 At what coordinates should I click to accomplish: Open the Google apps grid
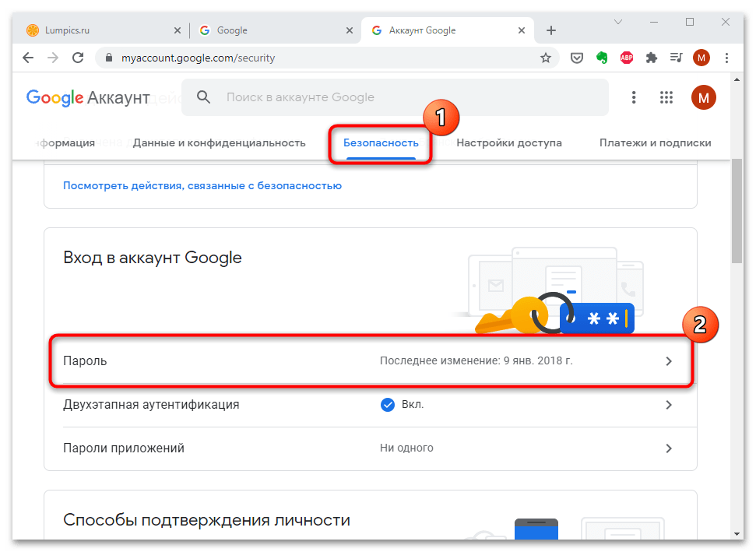click(x=666, y=97)
